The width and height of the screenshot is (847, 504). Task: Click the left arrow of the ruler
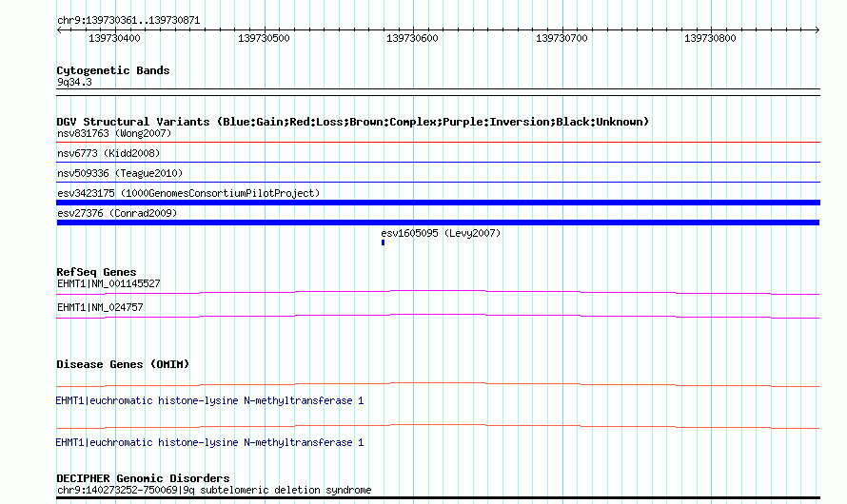click(59, 29)
